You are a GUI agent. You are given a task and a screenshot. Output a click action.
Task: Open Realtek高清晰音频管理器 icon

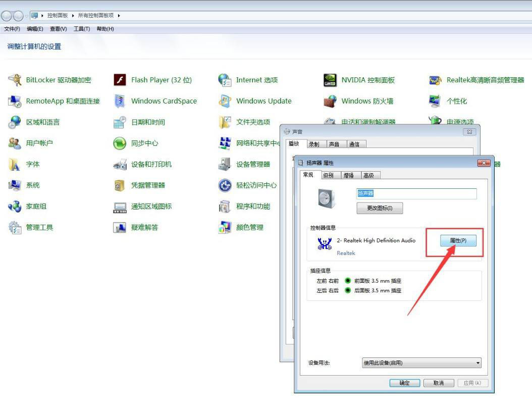[x=435, y=80]
